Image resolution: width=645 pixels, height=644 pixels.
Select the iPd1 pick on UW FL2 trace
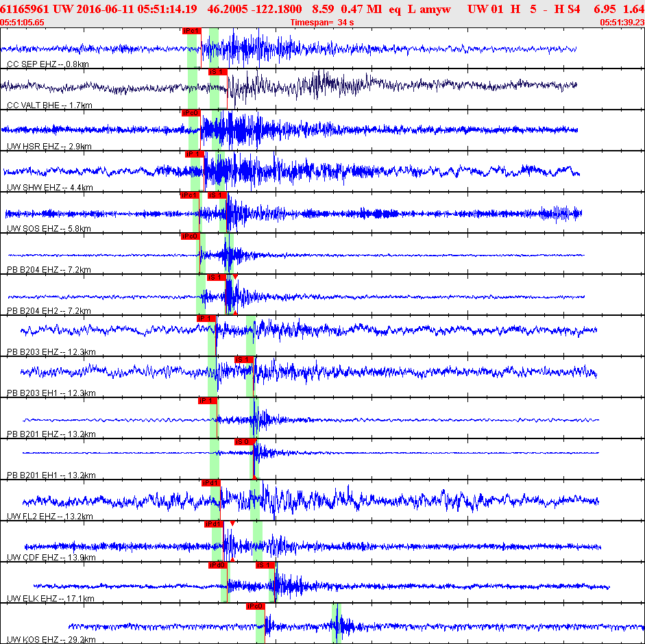(210, 483)
